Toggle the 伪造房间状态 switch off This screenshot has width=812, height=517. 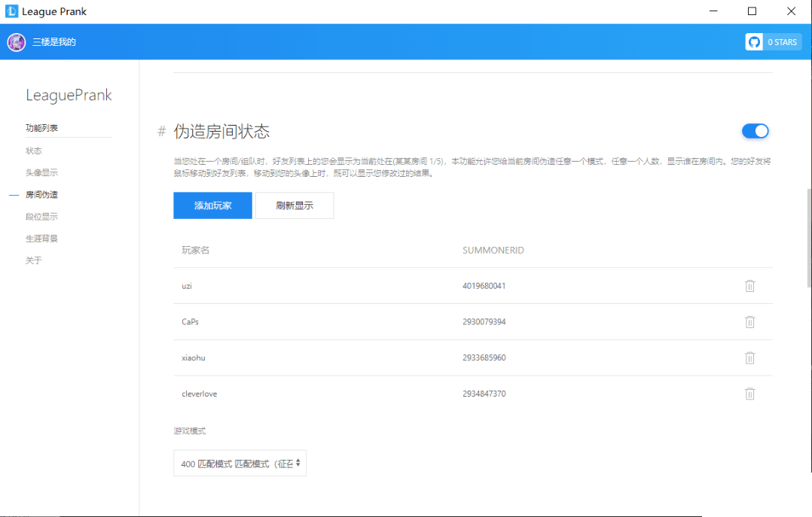[755, 131]
